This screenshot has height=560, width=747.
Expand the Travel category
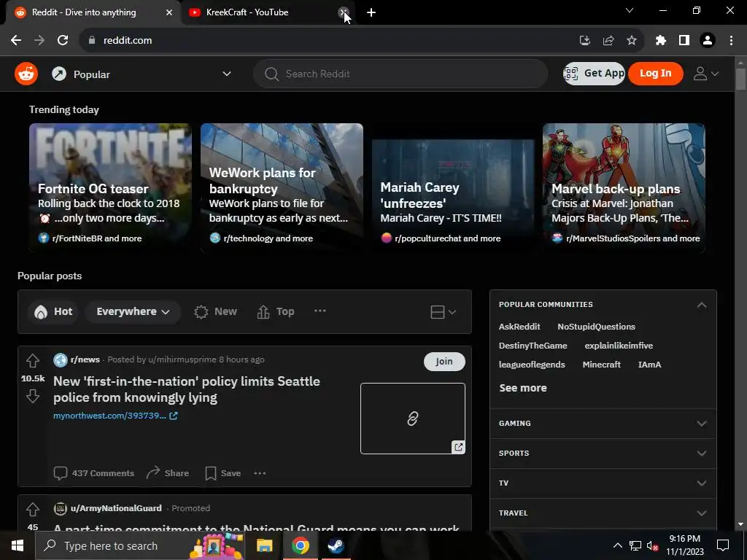click(603, 513)
